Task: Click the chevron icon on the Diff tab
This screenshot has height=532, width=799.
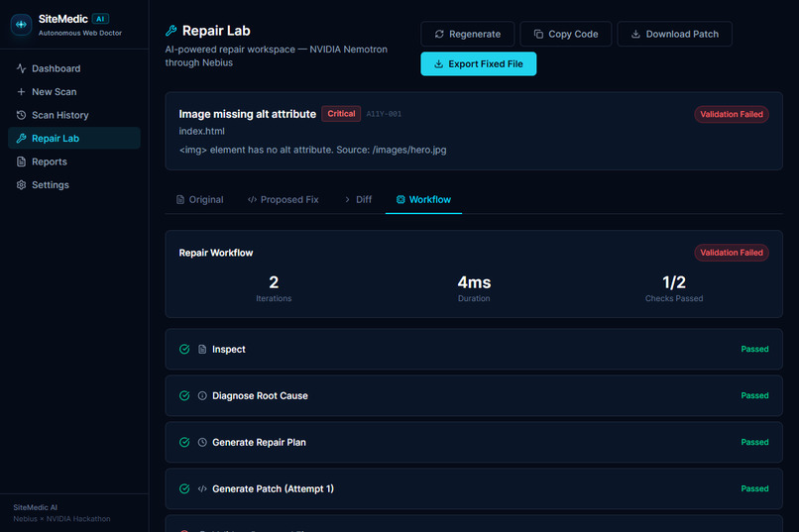Action: click(x=347, y=199)
